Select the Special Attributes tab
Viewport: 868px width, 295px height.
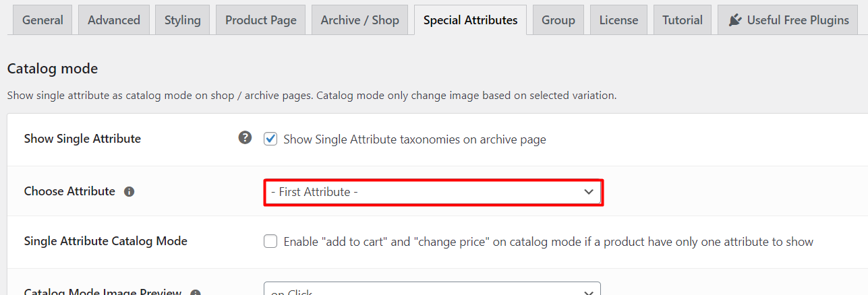(x=471, y=20)
